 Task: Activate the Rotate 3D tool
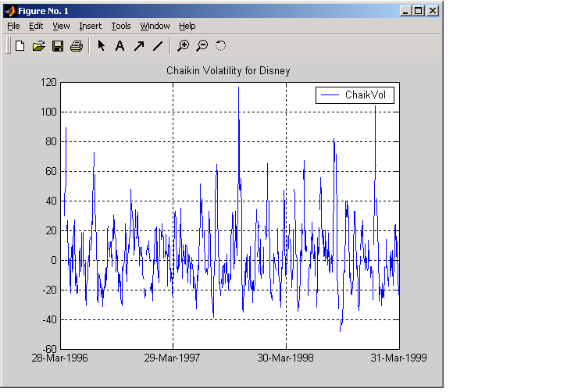point(220,46)
